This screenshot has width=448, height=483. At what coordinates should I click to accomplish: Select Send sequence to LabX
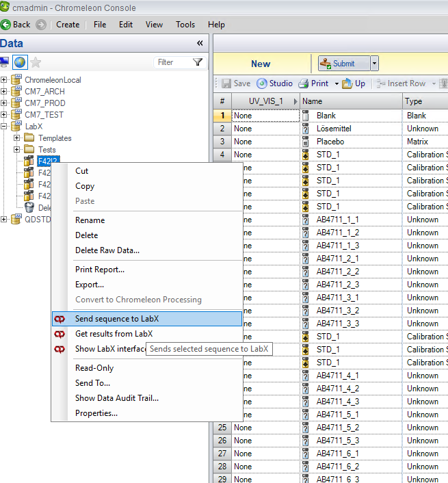147,319
